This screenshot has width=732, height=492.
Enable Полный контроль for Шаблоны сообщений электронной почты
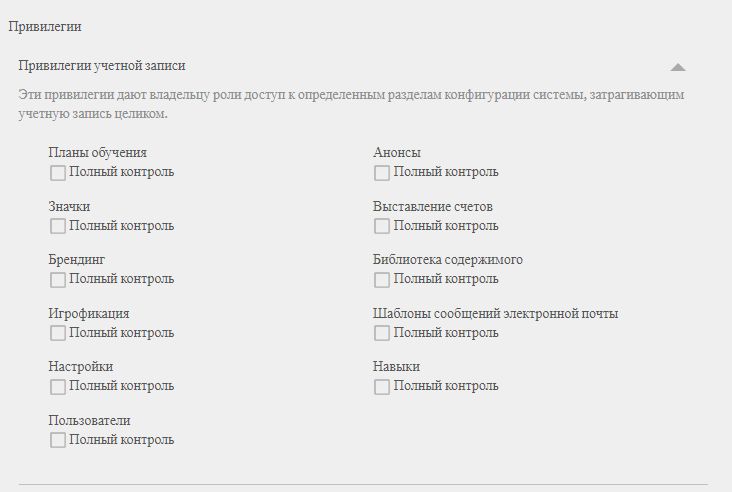click(382, 333)
